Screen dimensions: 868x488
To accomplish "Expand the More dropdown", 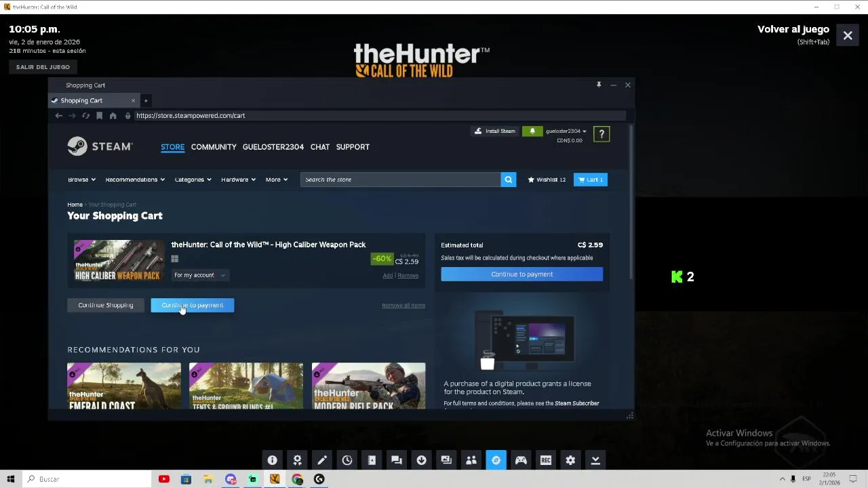I will tap(277, 180).
